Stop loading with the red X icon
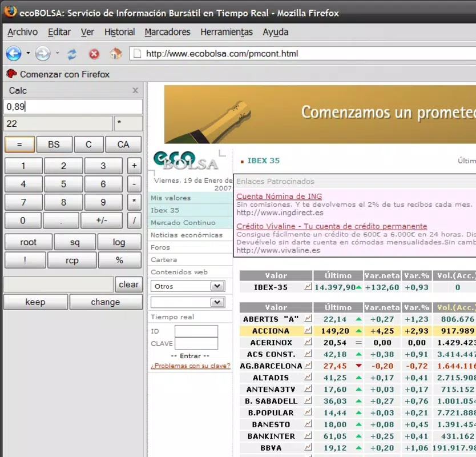The image size is (476, 457). [94, 54]
